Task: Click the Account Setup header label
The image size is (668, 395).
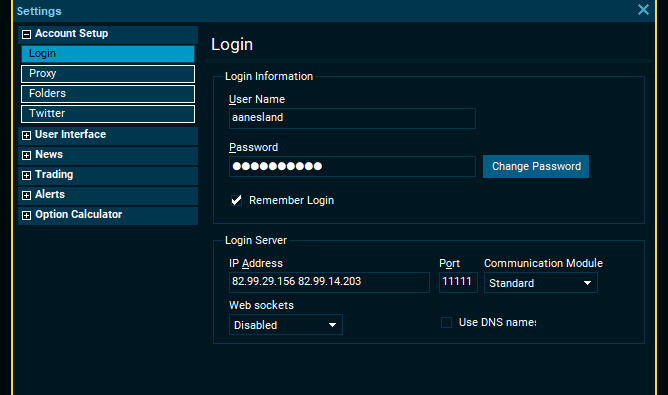Action: click(72, 33)
